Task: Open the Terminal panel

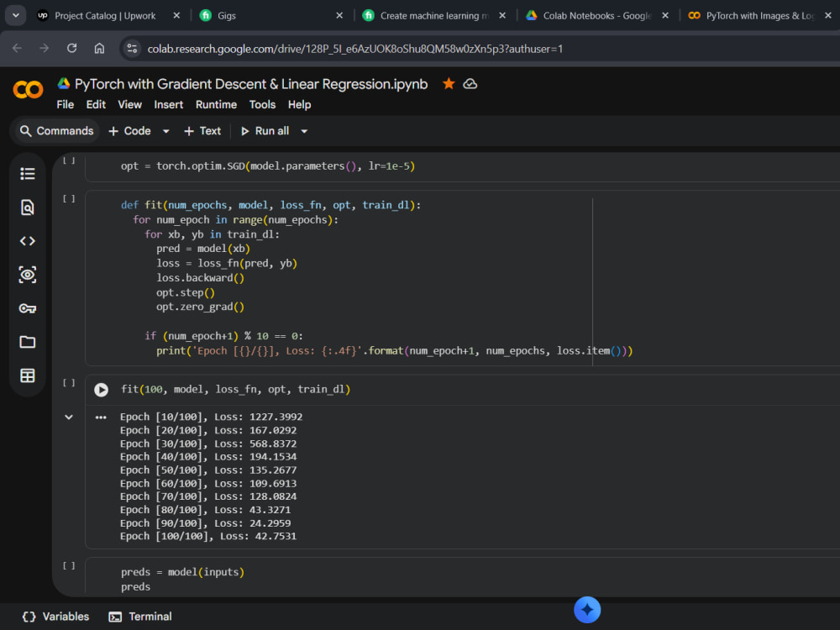Action: pyautogui.click(x=139, y=617)
